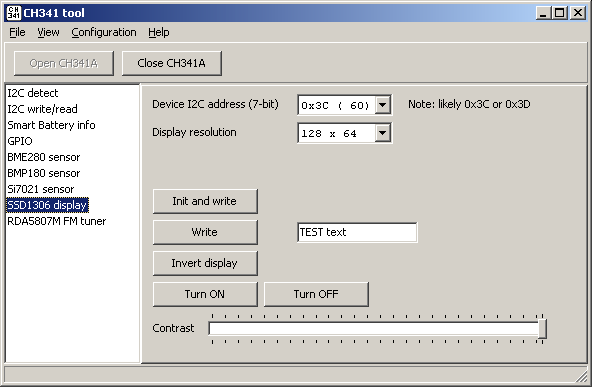The height and width of the screenshot is (387, 592).
Task: Open the Configuration menu
Action: (x=104, y=32)
